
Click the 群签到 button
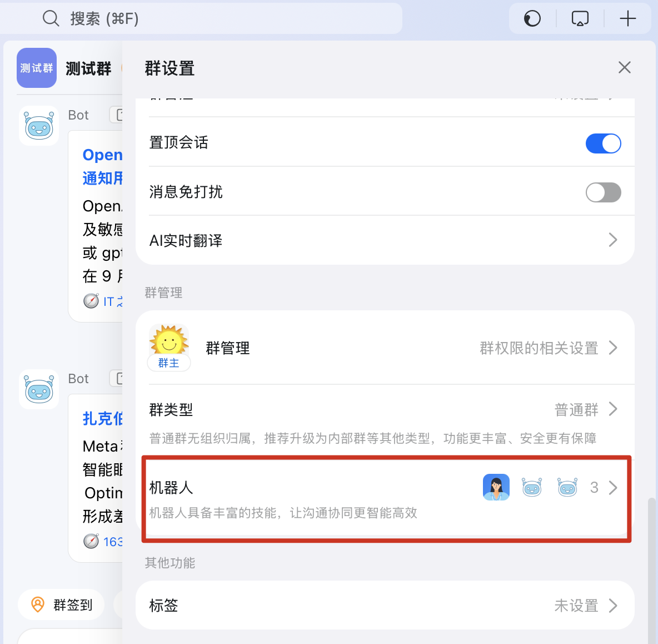click(x=61, y=605)
